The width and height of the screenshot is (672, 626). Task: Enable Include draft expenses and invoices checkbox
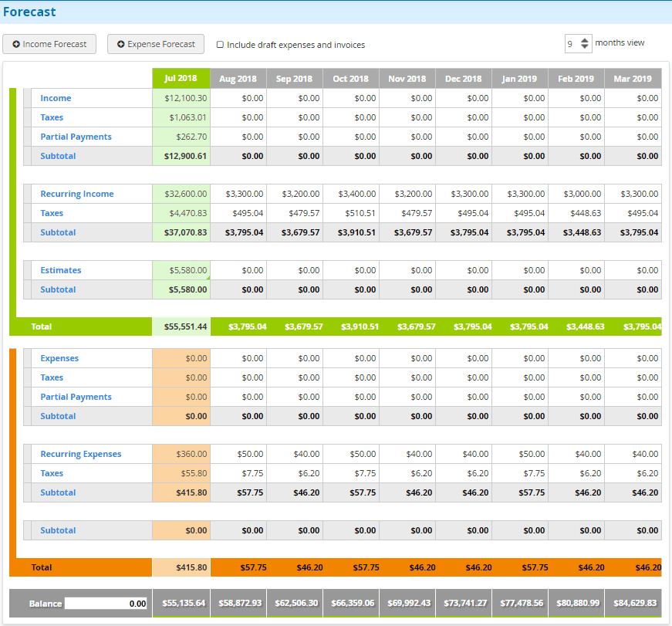point(220,45)
